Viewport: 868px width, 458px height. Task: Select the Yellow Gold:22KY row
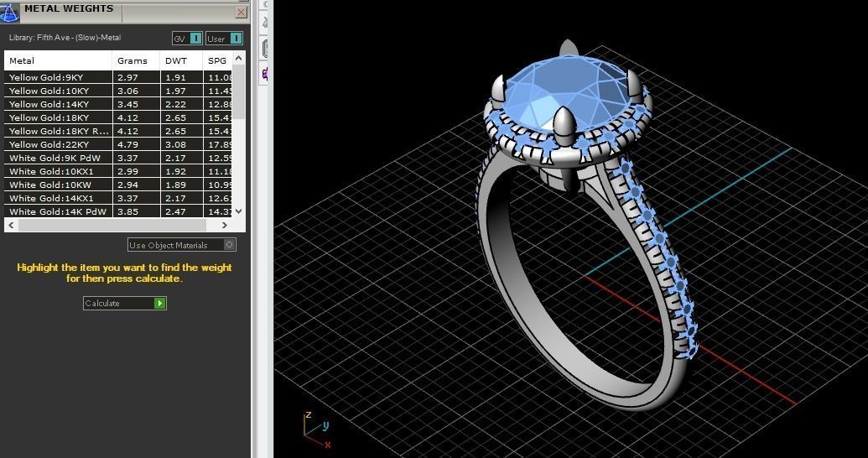pyautogui.click(x=118, y=144)
